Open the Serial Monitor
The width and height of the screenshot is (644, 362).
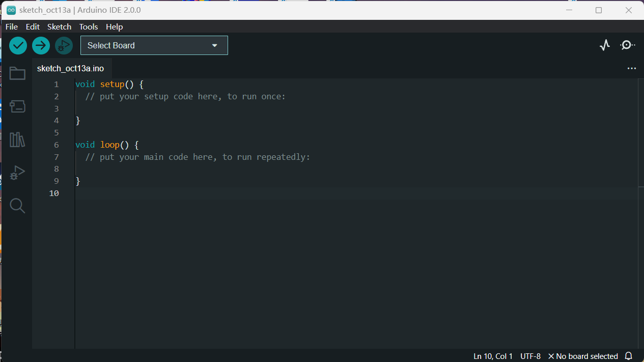(x=628, y=45)
